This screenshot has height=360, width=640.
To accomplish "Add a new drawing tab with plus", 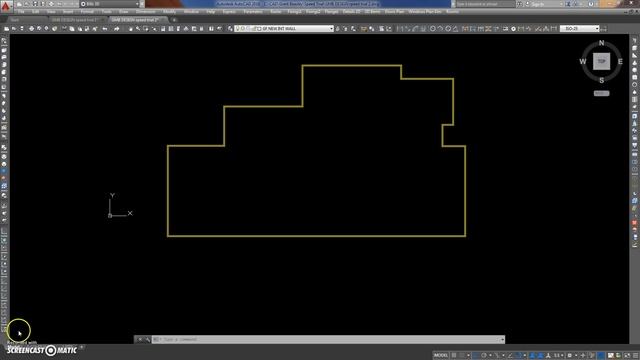I will 174,20.
